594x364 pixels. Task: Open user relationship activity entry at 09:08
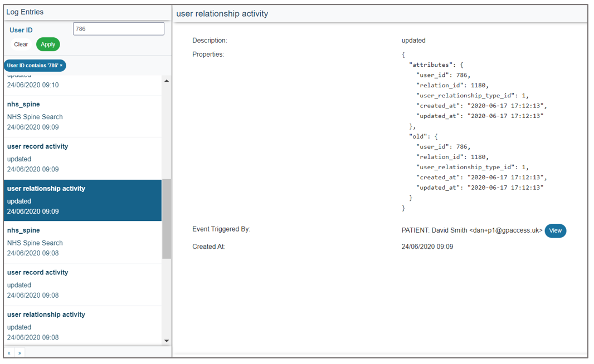[82, 326]
